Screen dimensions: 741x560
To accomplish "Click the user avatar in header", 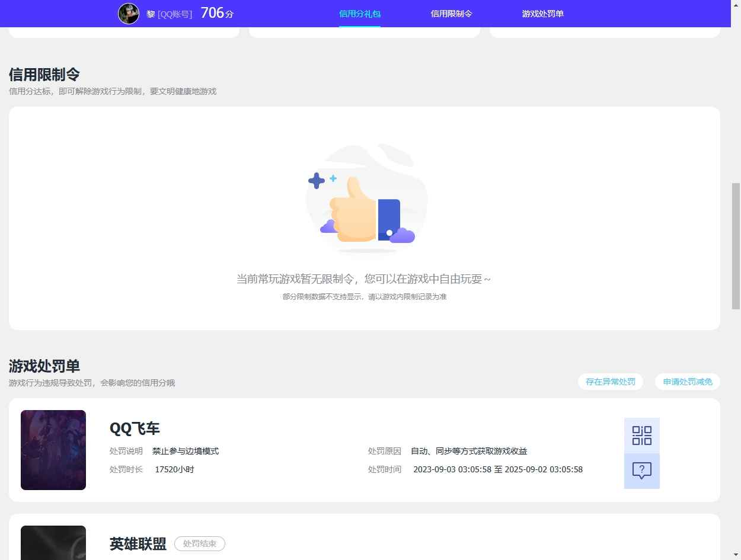I will pos(129,13).
